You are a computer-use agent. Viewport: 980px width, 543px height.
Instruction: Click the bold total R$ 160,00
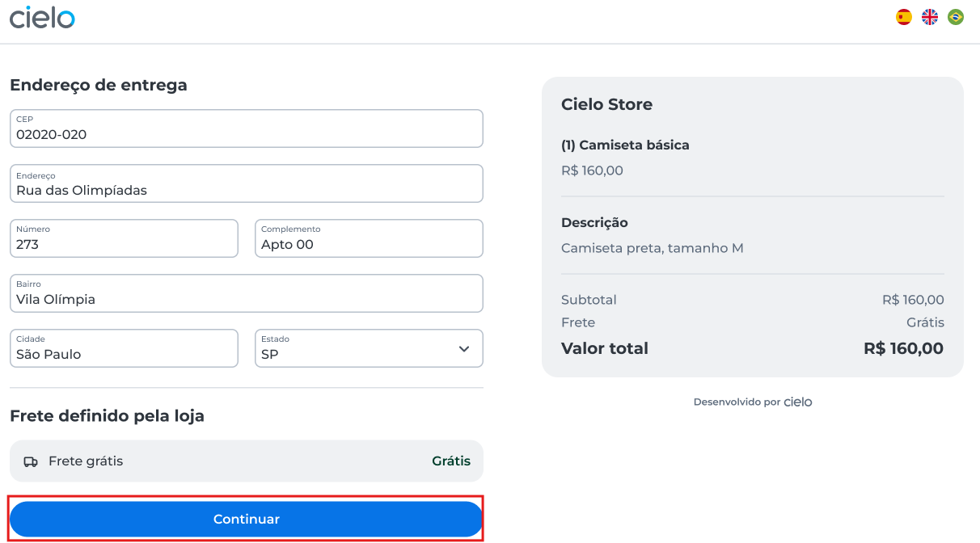pyautogui.click(x=903, y=348)
